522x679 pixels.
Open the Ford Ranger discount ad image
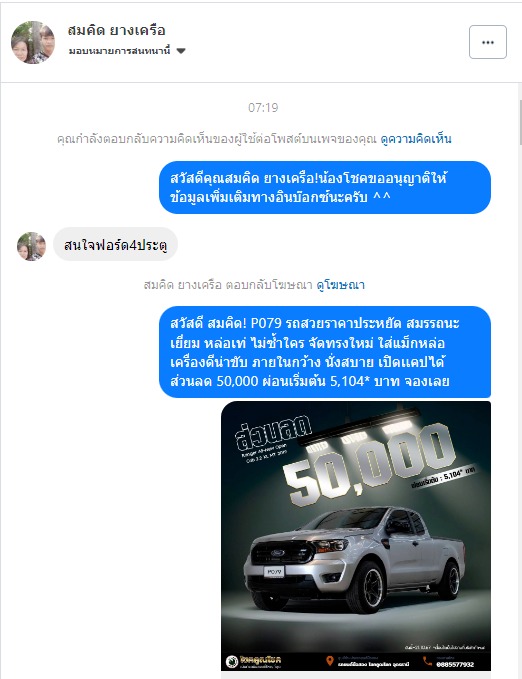click(356, 536)
